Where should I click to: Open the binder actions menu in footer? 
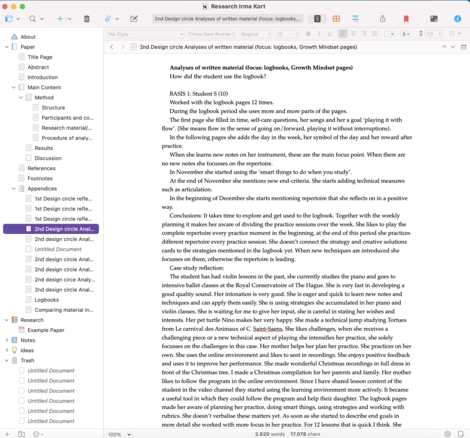tap(38, 434)
